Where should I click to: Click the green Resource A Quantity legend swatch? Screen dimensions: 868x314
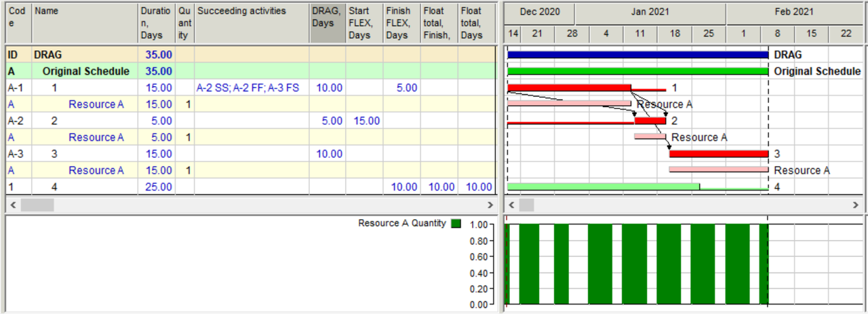pyautogui.click(x=456, y=224)
